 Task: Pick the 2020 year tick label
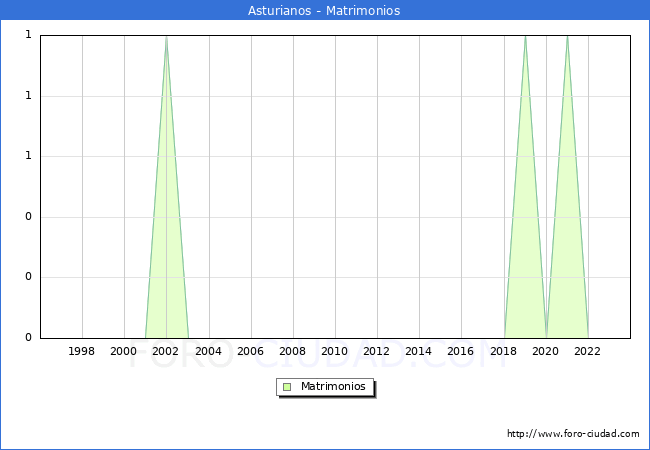pos(545,351)
